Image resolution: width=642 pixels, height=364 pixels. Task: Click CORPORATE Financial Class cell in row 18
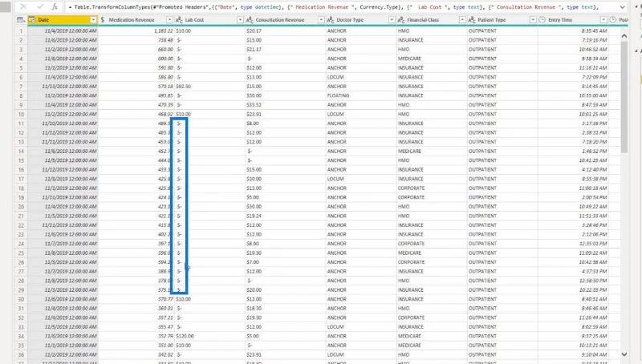(x=432, y=188)
